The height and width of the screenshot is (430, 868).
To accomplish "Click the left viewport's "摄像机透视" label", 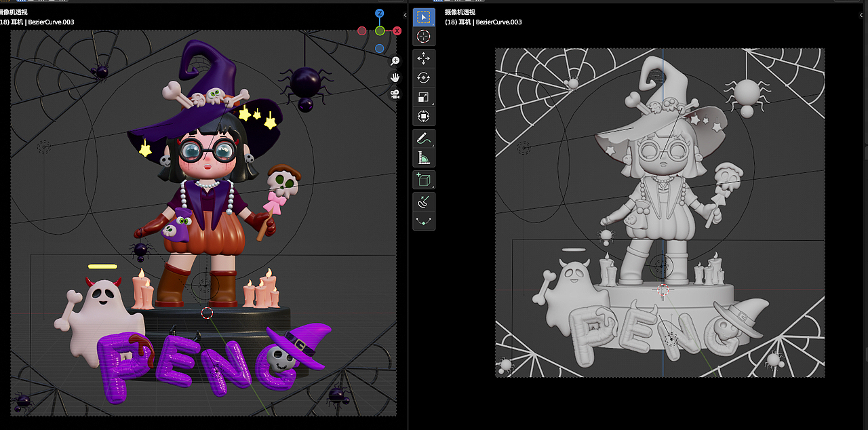I will [x=15, y=12].
